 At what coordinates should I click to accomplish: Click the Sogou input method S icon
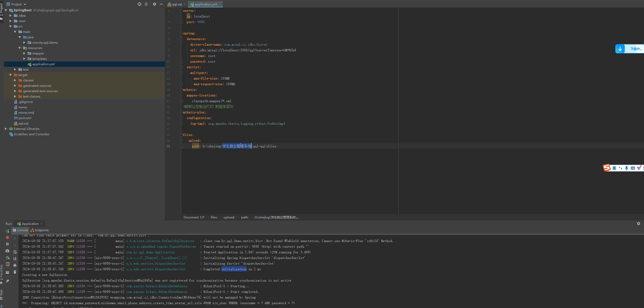[607, 168]
